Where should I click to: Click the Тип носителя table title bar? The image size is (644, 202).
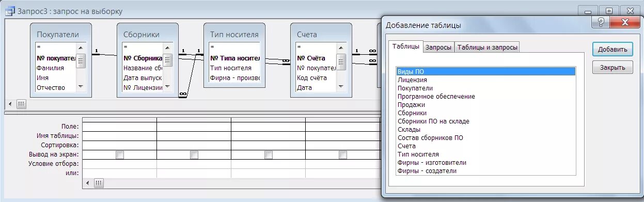coord(234,34)
